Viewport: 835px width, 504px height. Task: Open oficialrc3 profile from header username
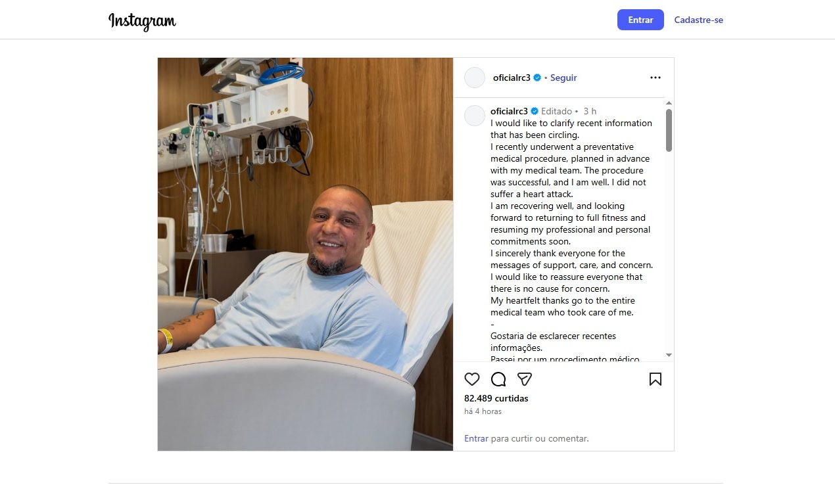pos(512,78)
